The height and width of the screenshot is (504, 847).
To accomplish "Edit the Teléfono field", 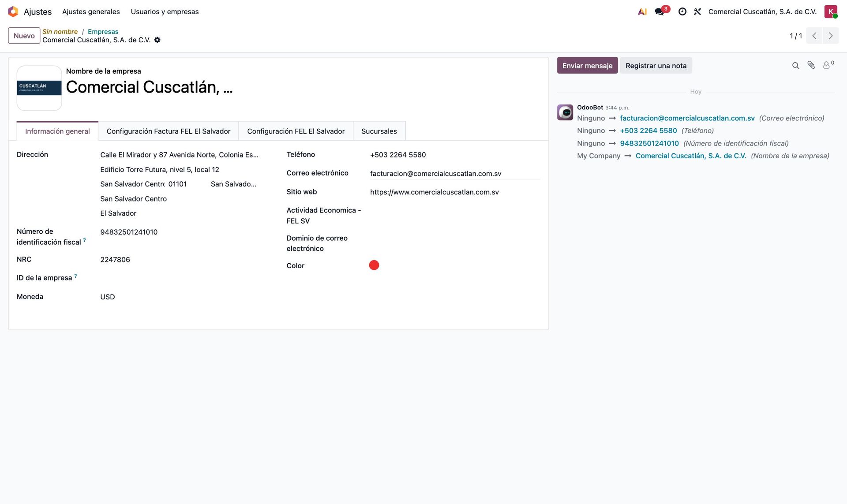I will (455, 155).
